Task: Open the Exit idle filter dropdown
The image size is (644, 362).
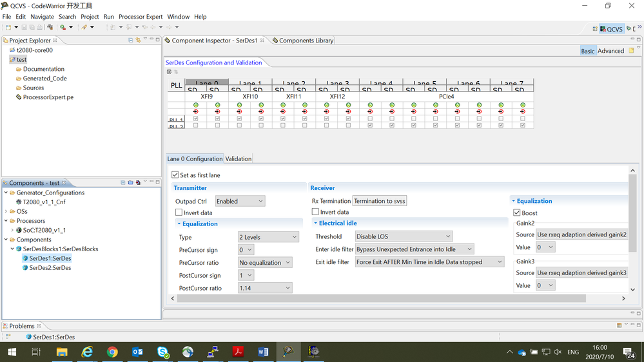Action: [429, 262]
